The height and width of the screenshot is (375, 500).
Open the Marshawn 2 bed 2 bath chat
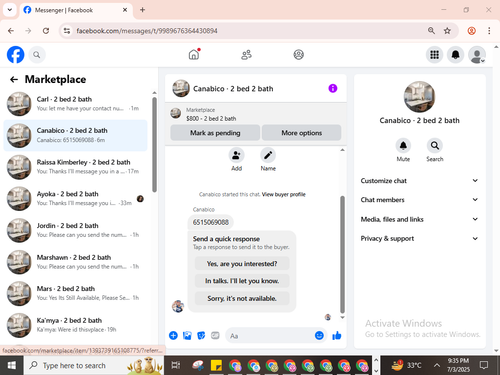click(x=75, y=262)
